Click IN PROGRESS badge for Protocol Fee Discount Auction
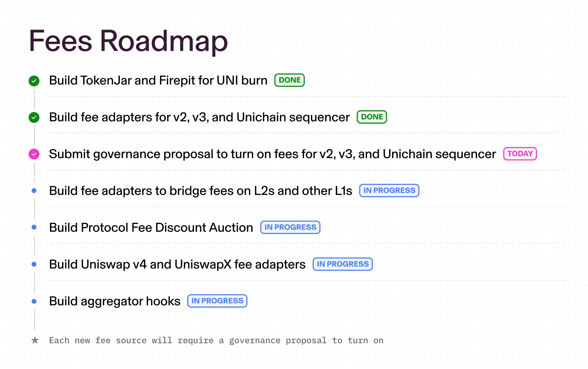 tap(290, 227)
